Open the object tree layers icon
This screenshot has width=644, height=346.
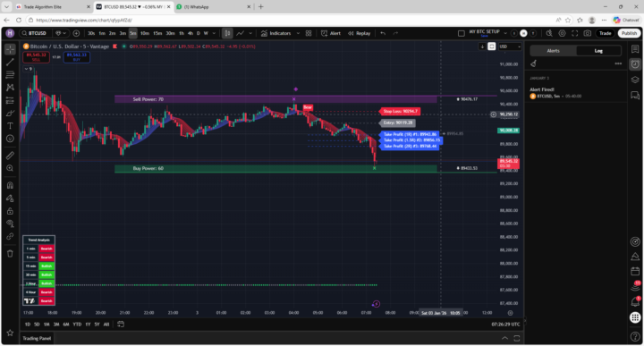pos(635,80)
